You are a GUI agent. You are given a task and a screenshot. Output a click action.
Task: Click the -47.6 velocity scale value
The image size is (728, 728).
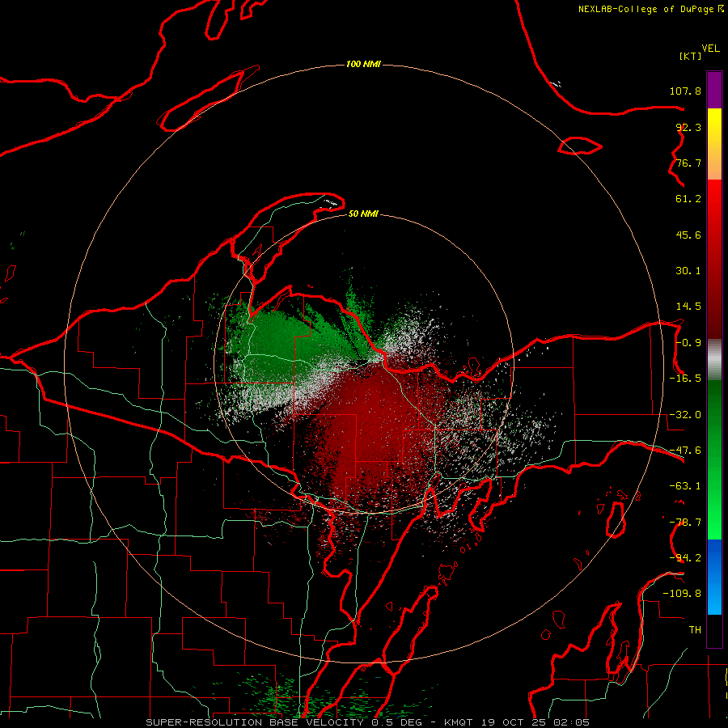click(685, 451)
